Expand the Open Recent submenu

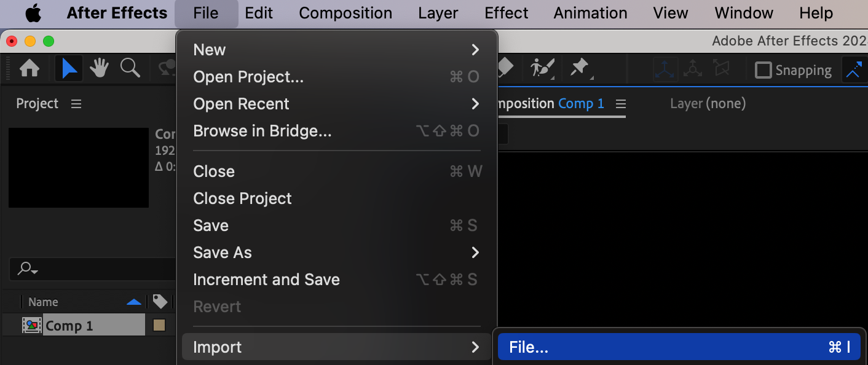click(336, 104)
